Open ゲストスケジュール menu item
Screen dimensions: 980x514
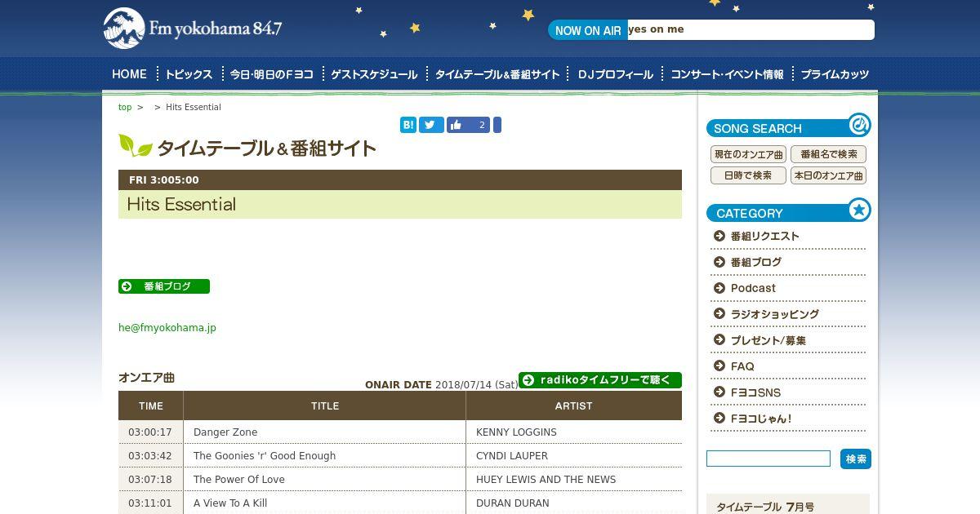click(374, 74)
